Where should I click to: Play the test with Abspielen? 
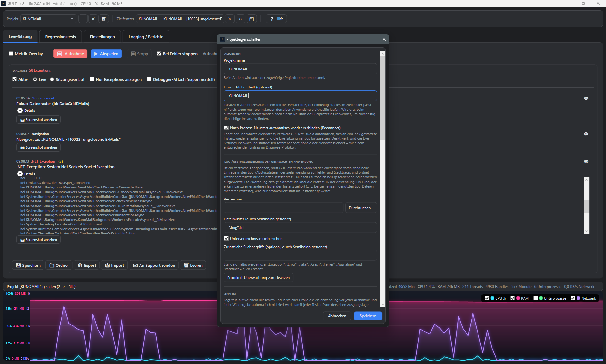[x=106, y=54]
